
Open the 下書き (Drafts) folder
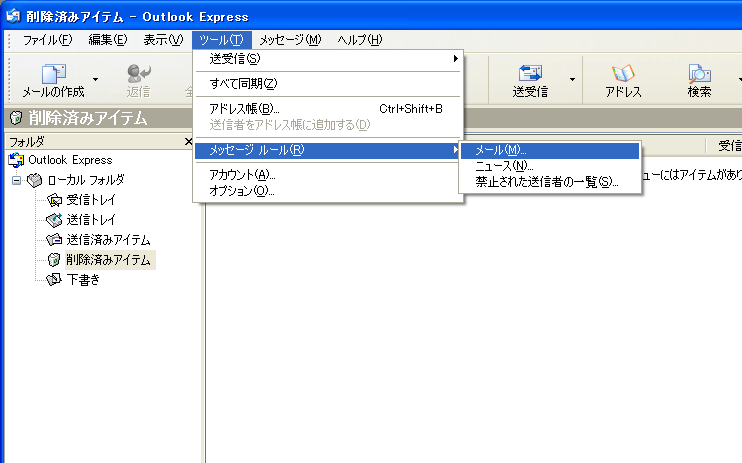tap(82, 279)
